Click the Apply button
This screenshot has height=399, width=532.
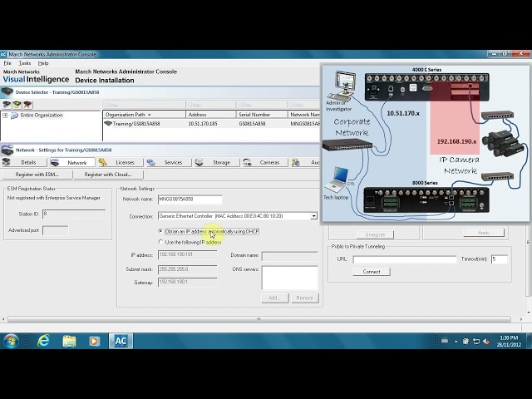pyautogui.click(x=484, y=233)
